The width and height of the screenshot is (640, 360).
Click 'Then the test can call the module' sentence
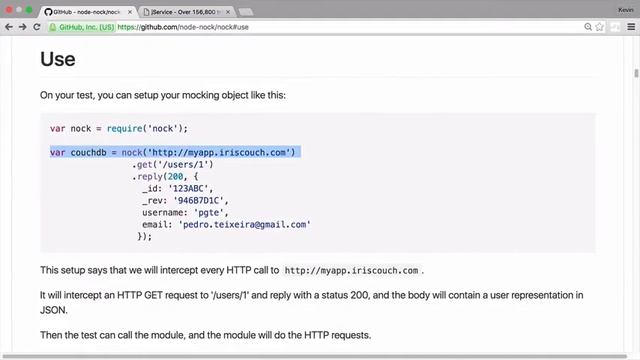(x=206, y=335)
